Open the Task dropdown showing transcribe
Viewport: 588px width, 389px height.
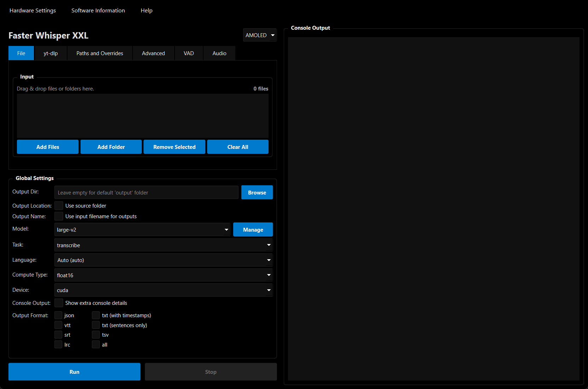tap(164, 245)
